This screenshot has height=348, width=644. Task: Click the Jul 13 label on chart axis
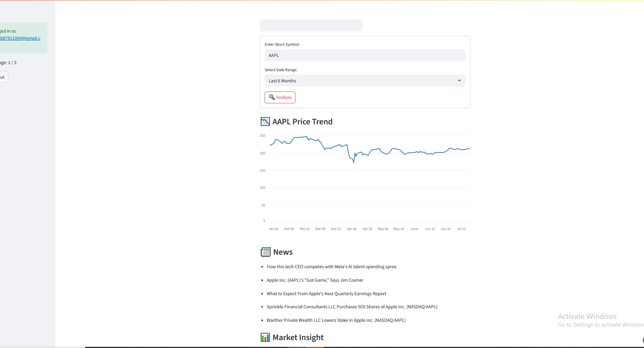point(461,229)
